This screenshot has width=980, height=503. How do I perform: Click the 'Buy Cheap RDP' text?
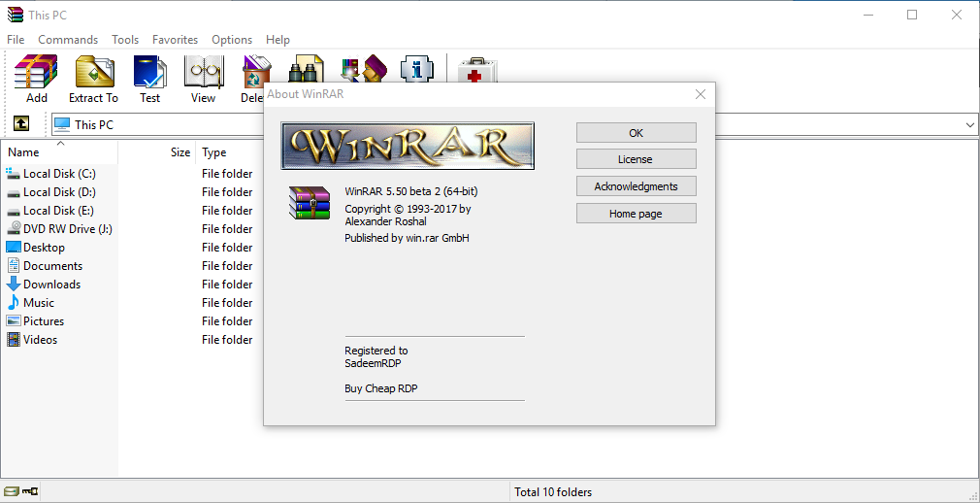coord(381,388)
